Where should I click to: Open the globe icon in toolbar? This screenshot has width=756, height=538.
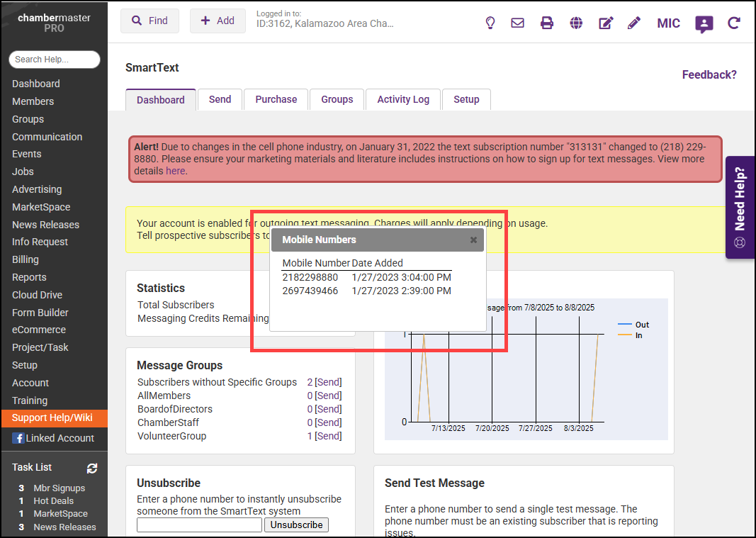[576, 23]
